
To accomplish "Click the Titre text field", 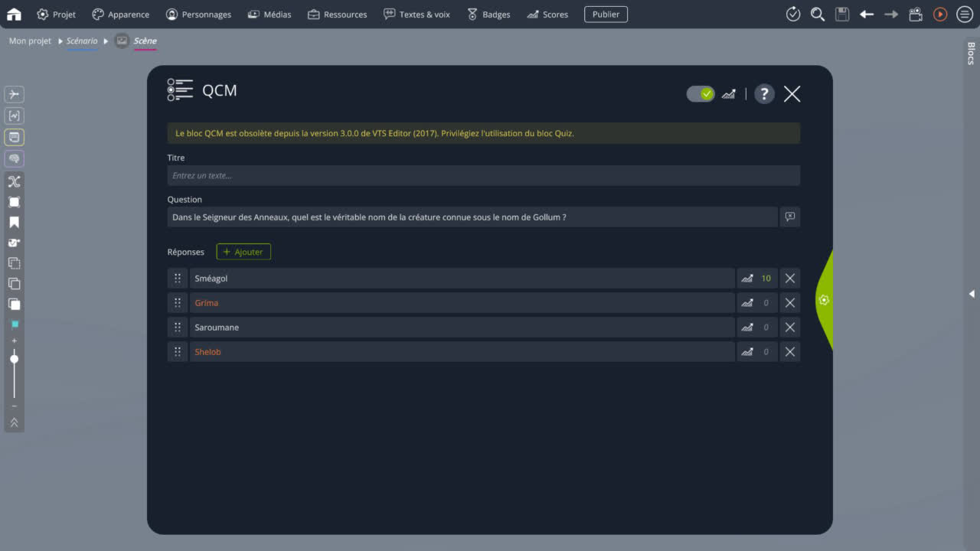I will (484, 175).
